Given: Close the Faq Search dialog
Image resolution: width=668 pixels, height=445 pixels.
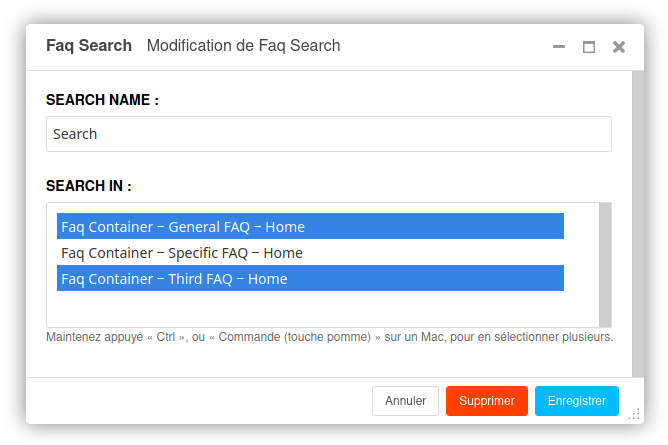Looking at the screenshot, I should (619, 47).
